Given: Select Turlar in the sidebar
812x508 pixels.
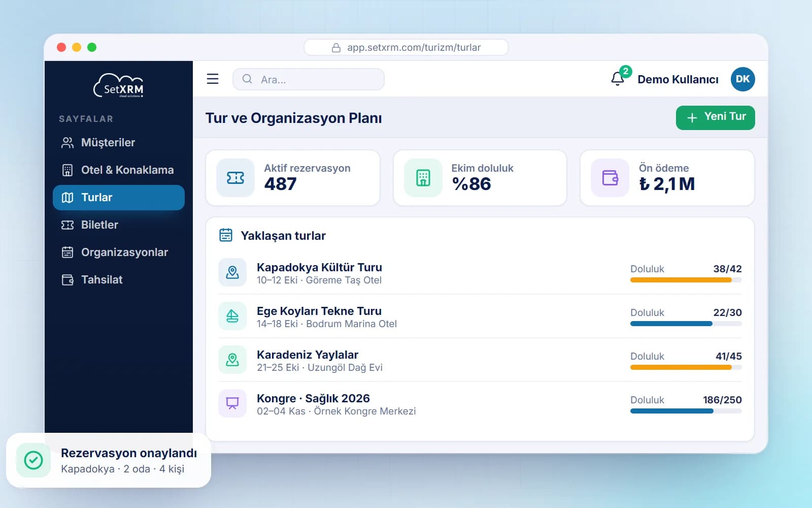Looking at the screenshot, I should [x=119, y=198].
